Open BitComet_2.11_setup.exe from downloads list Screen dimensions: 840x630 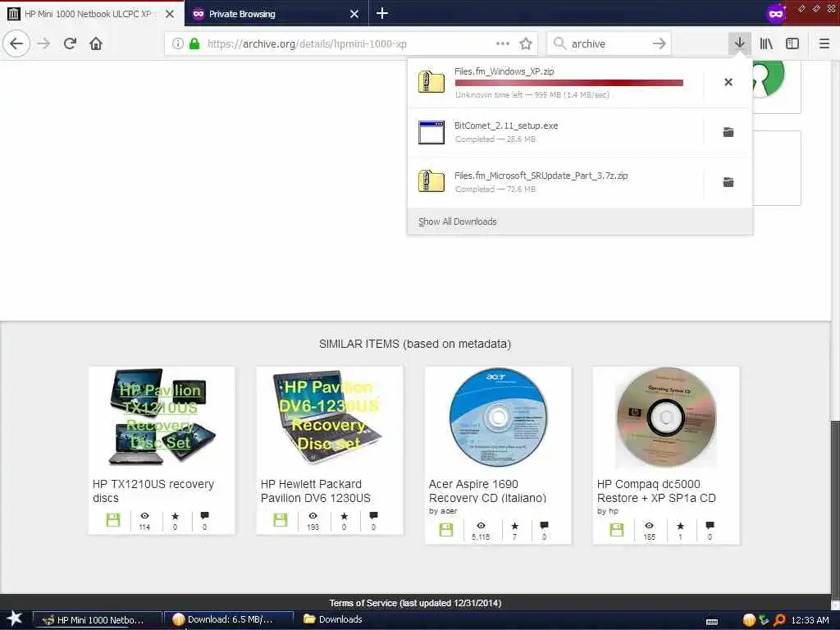pos(555,132)
